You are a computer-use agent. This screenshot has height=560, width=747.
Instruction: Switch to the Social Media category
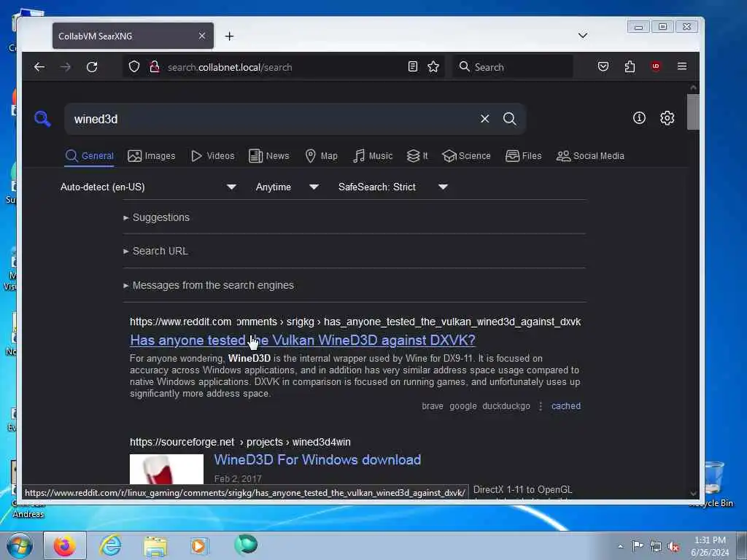point(590,156)
